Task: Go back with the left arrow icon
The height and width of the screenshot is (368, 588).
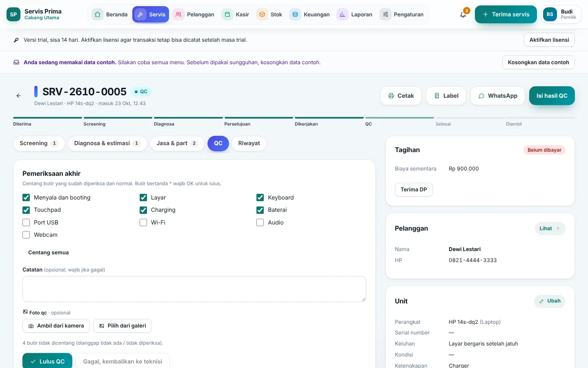Action: pos(19,96)
